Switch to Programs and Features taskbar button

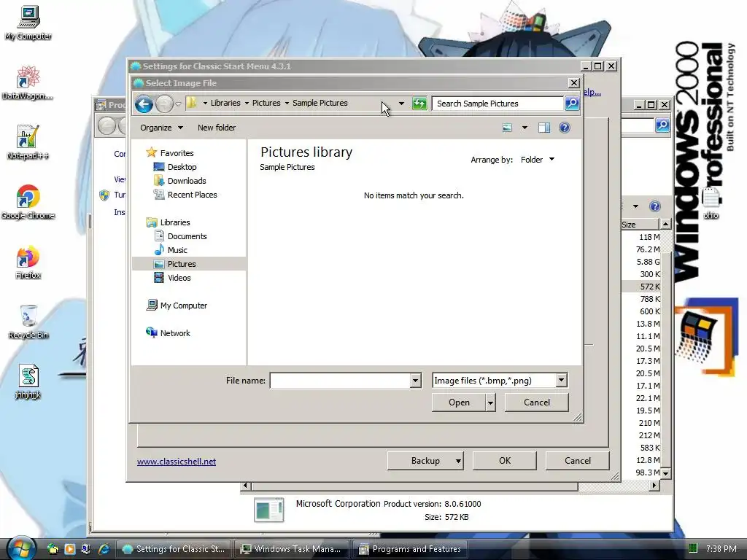tap(410, 549)
